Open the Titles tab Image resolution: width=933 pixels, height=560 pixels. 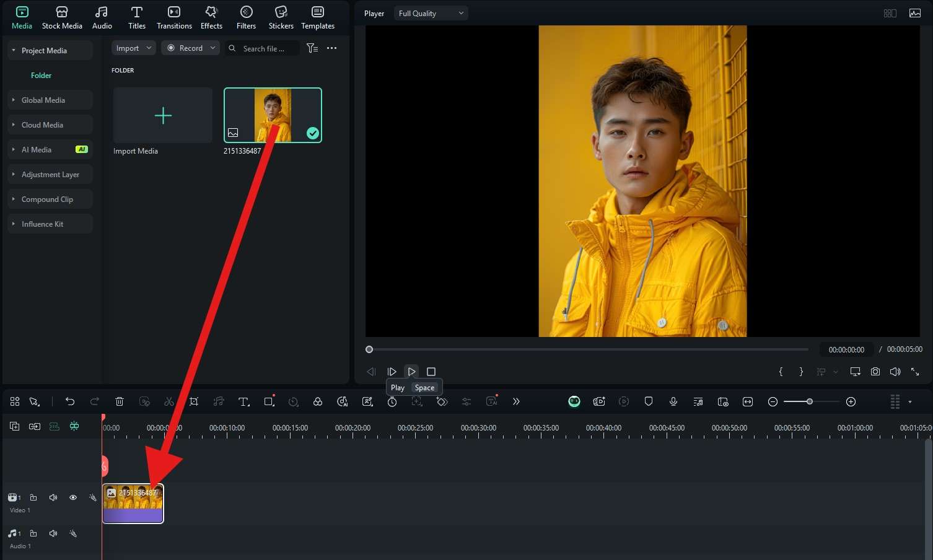(x=137, y=17)
